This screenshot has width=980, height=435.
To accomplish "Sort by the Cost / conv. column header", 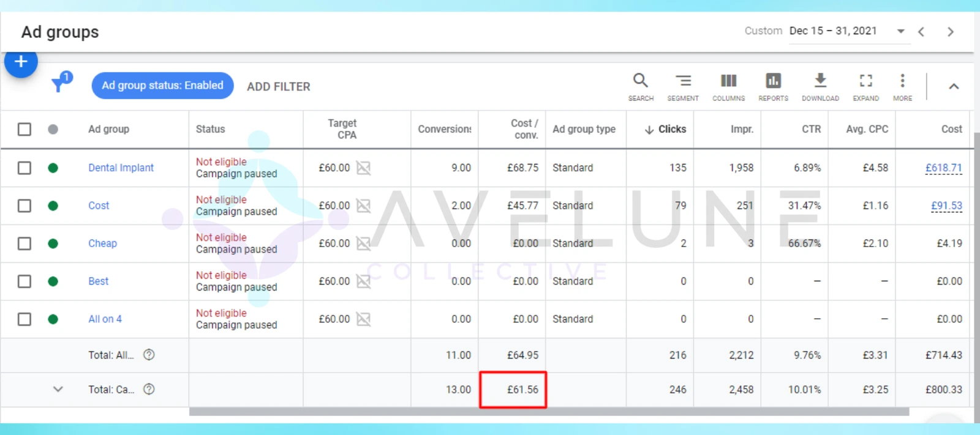I will (524, 129).
